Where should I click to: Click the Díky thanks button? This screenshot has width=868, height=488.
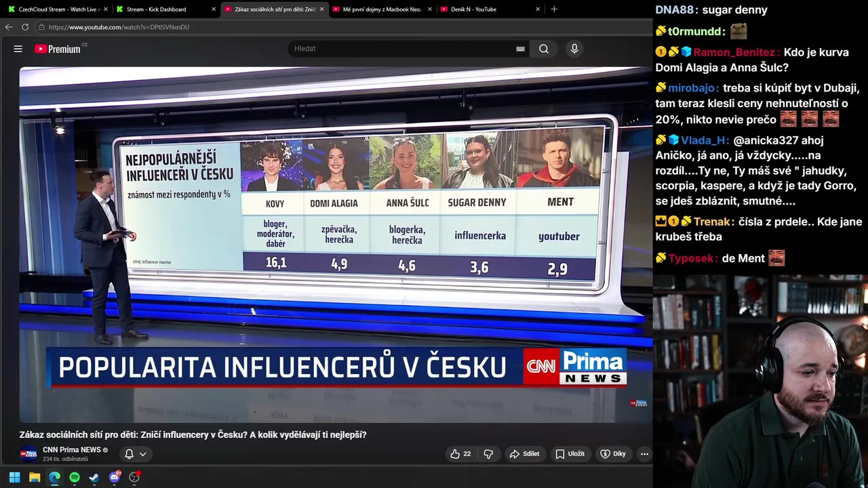613,454
